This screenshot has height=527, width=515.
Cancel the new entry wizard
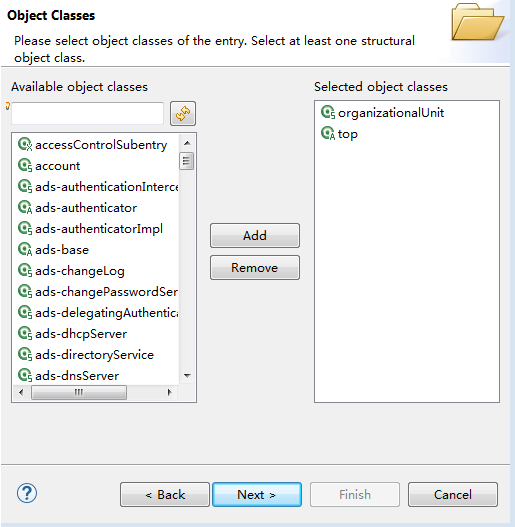pyautogui.click(x=453, y=494)
